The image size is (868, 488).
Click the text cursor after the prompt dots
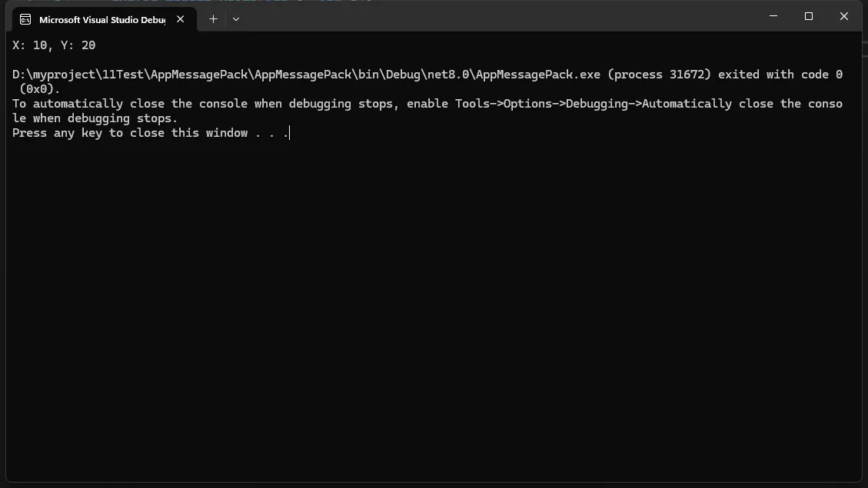click(289, 133)
